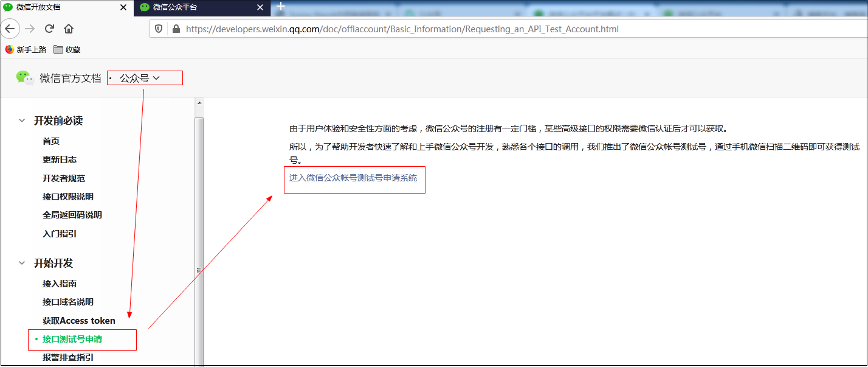Open 获取Access token in the sidebar
The image size is (868, 367).
79,320
